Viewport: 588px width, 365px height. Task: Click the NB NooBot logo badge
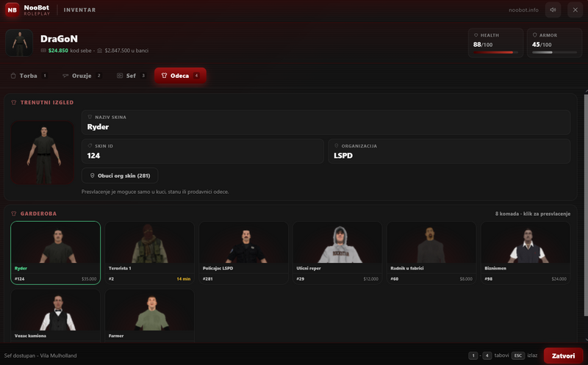coord(12,10)
